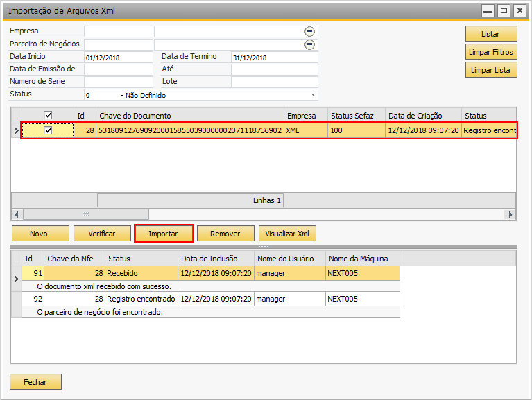
Task: Click the Visualizar Xml button
Action: 287,234
